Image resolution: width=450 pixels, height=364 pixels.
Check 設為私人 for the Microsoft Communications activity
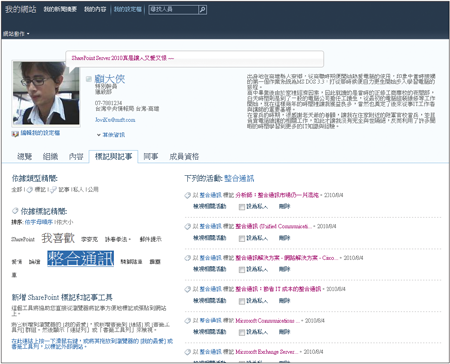coord(242,332)
